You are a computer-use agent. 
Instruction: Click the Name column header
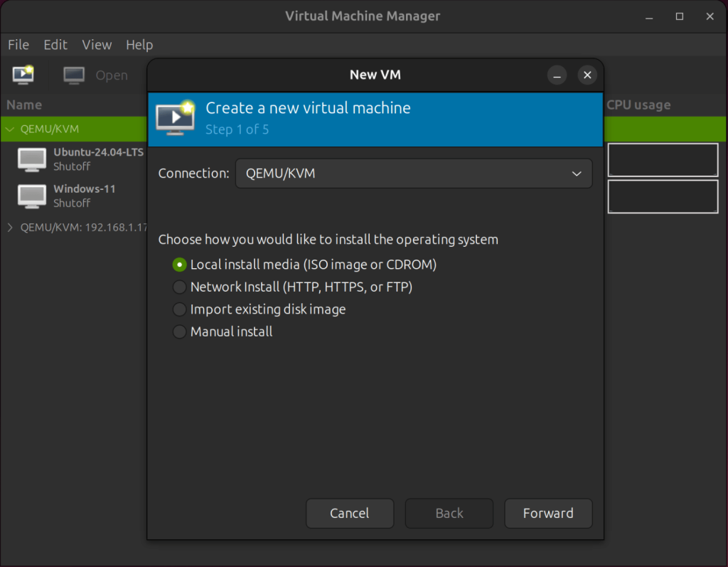[x=23, y=105]
